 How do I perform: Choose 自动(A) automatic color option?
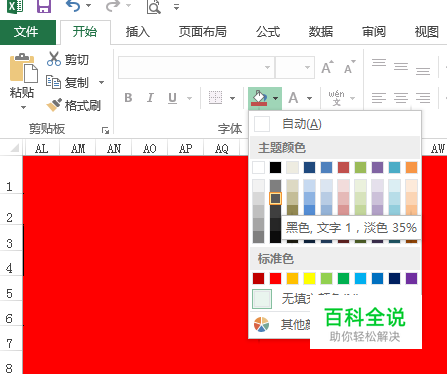tap(335, 124)
